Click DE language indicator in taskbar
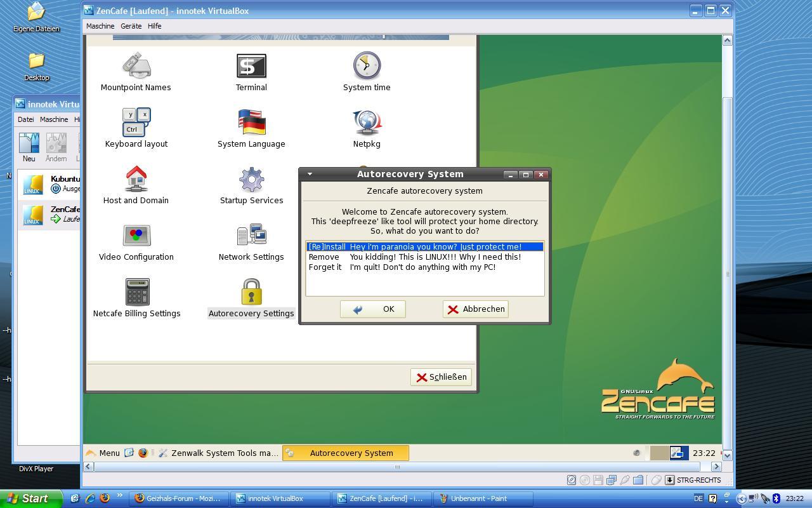812x508 pixels. (698, 498)
